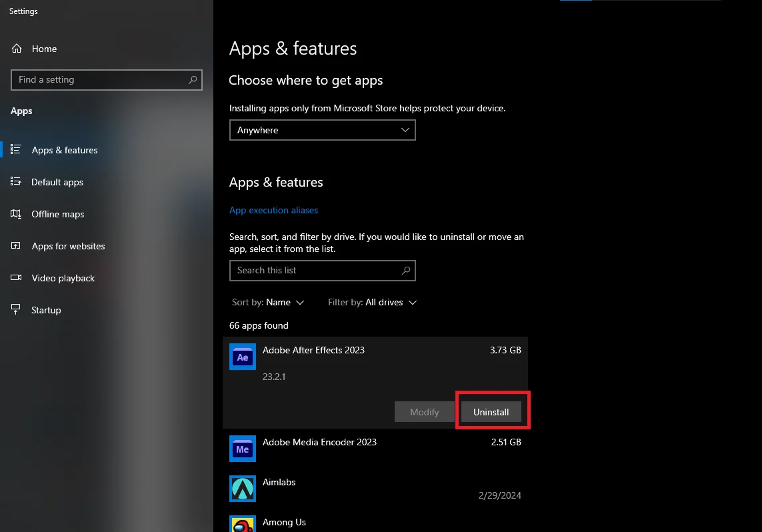Click the 2.51 GB size value

[506, 442]
